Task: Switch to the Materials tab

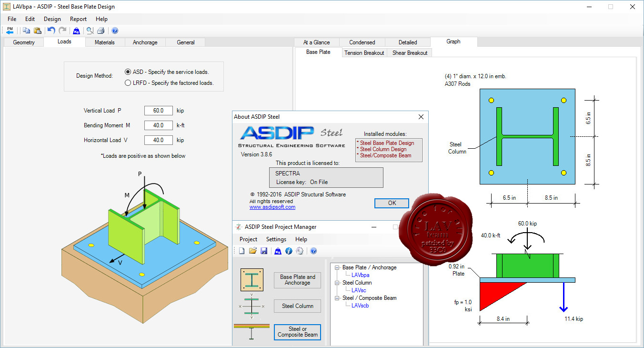Action: click(x=105, y=42)
